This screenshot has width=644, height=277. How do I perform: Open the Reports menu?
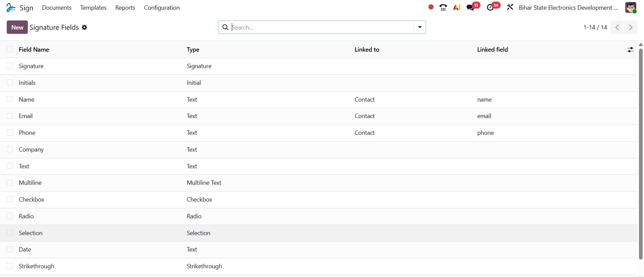[x=125, y=7]
